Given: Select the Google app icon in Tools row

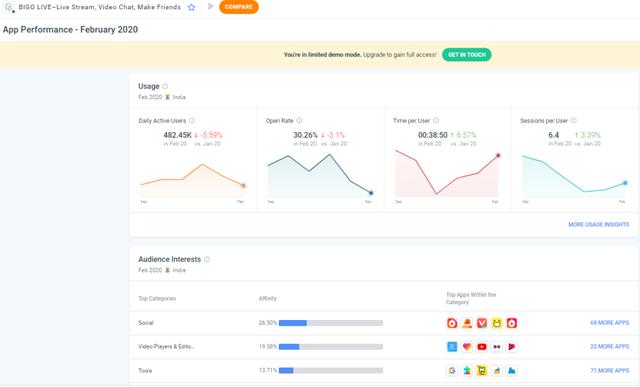Looking at the screenshot, I should [452, 371].
